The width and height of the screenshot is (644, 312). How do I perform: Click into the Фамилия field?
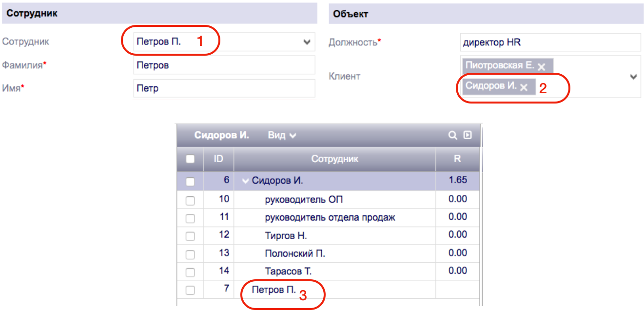pos(224,65)
